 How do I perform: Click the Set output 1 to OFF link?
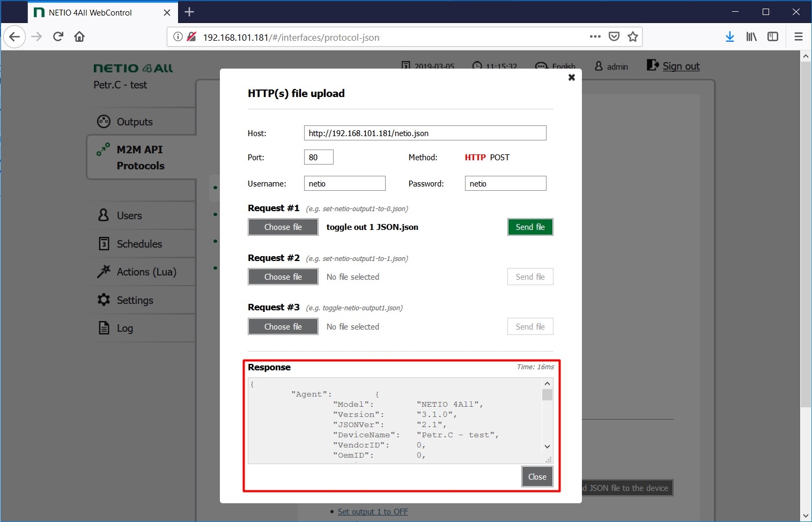tap(373, 512)
